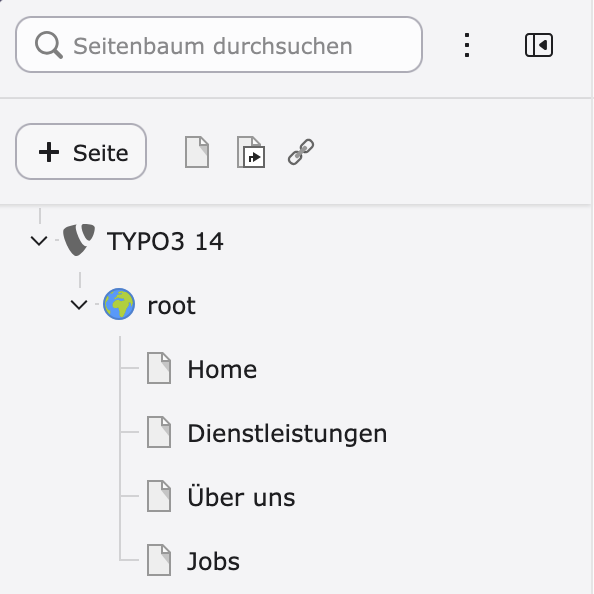Select the Dienstleistungen page
This screenshot has width=594, height=594.
(287, 433)
